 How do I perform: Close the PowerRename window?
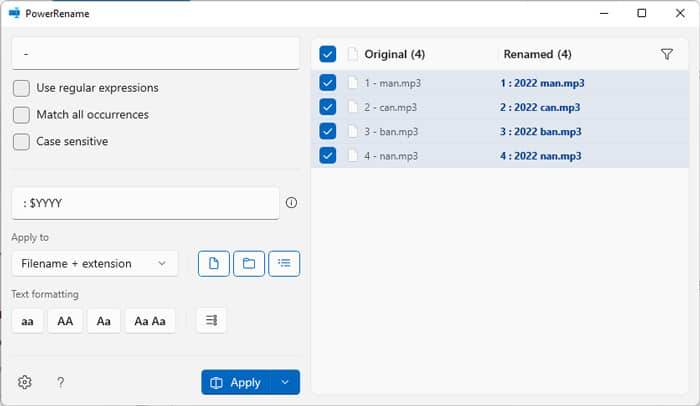tap(680, 13)
